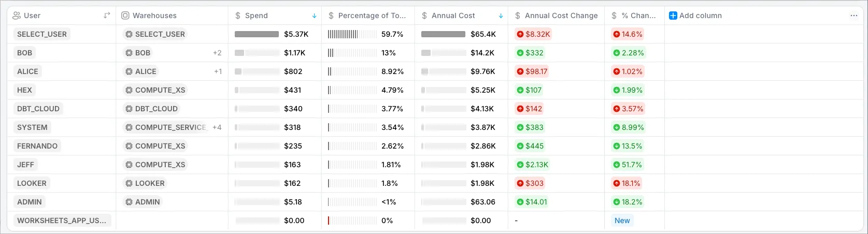Screen dimensions: 868x234
Task: Click red up-arrow badge showing $8.32K
Action: (x=533, y=34)
